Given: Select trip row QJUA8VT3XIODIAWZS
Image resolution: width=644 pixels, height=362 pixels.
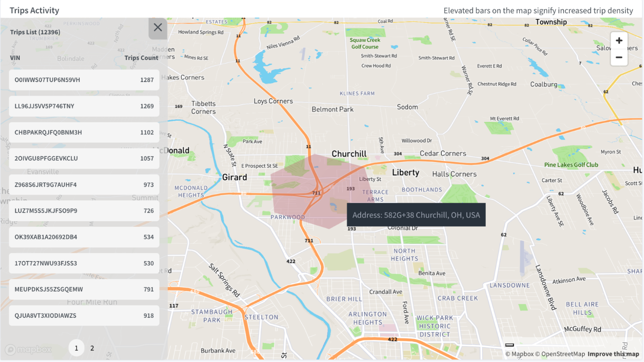Looking at the screenshot, I should tap(84, 316).
